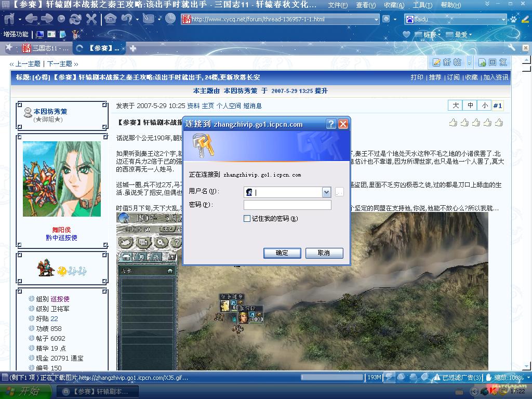Viewport: 532px width, 399px height.
Task: Click the help question mark in login dialog
Action: (331, 124)
